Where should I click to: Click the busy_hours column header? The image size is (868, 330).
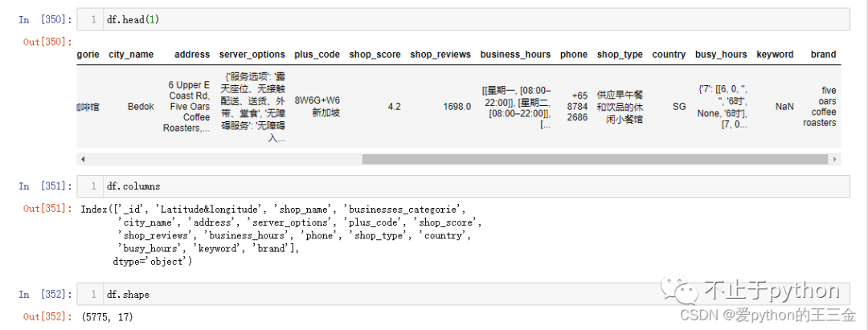click(721, 55)
